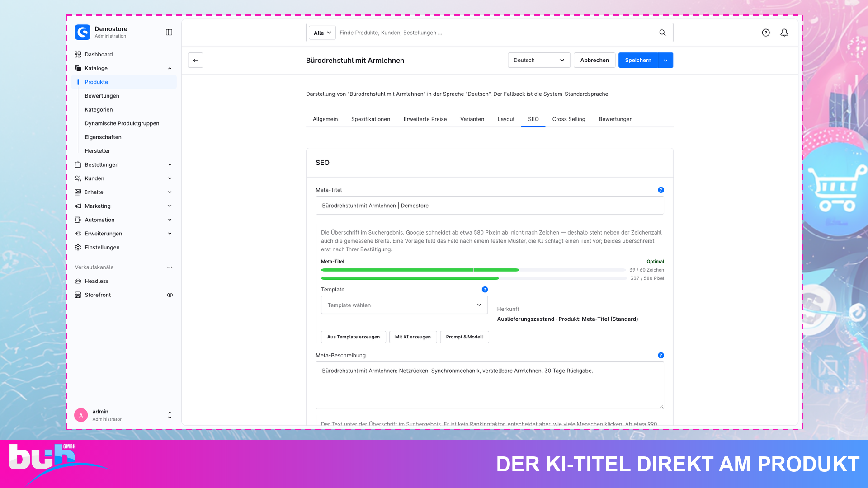The image size is (868, 488).
Task: Click the Meta-Titel help icon
Action: 661,190
